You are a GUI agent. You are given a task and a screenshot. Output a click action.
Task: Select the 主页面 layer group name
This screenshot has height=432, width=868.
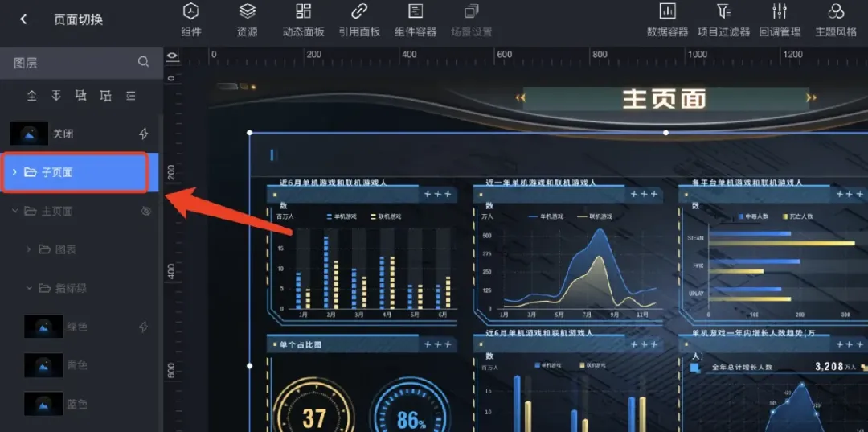point(57,211)
